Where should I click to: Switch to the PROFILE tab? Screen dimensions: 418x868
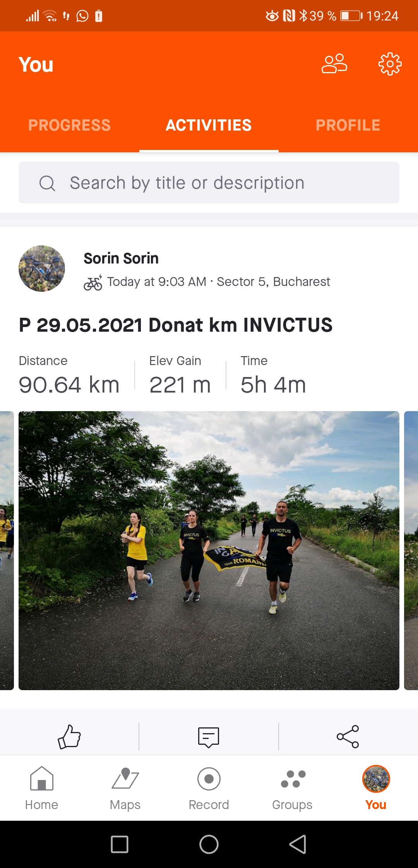tap(348, 125)
